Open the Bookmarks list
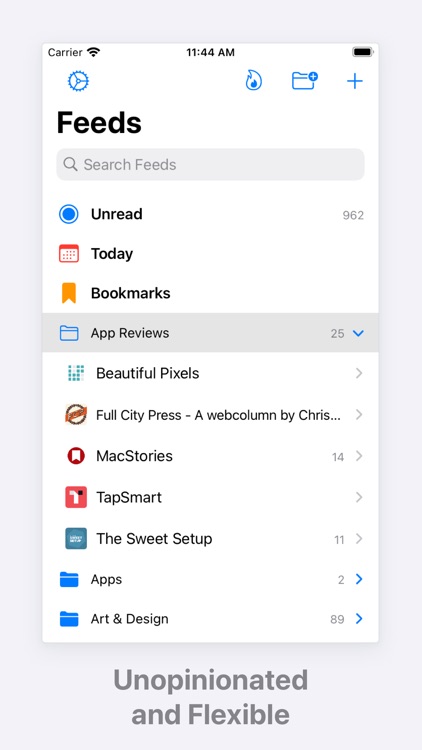Viewport: 422px width, 750px height. (x=211, y=293)
